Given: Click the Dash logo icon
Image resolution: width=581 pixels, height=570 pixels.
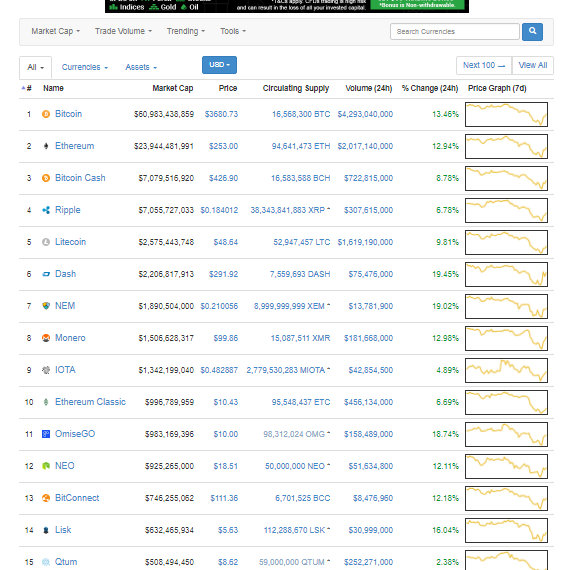Looking at the screenshot, I should tap(46, 274).
